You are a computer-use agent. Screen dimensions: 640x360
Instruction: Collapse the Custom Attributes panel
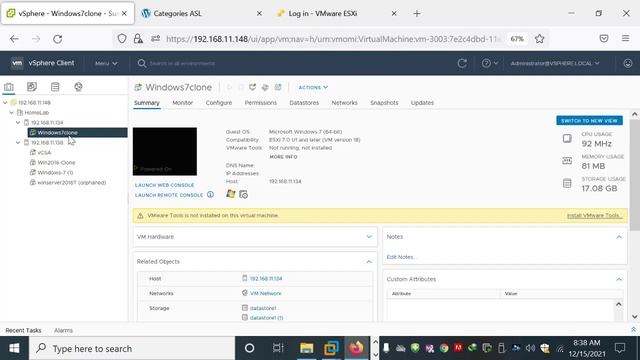619,279
